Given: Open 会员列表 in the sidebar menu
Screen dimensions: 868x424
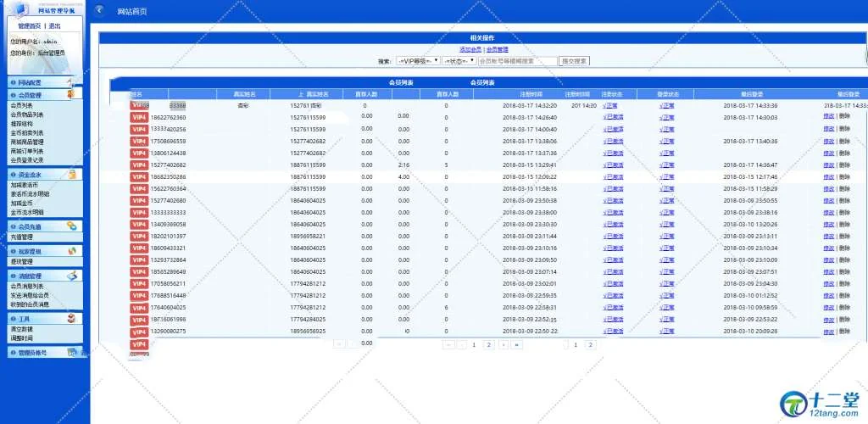Looking at the screenshot, I should coord(22,106).
